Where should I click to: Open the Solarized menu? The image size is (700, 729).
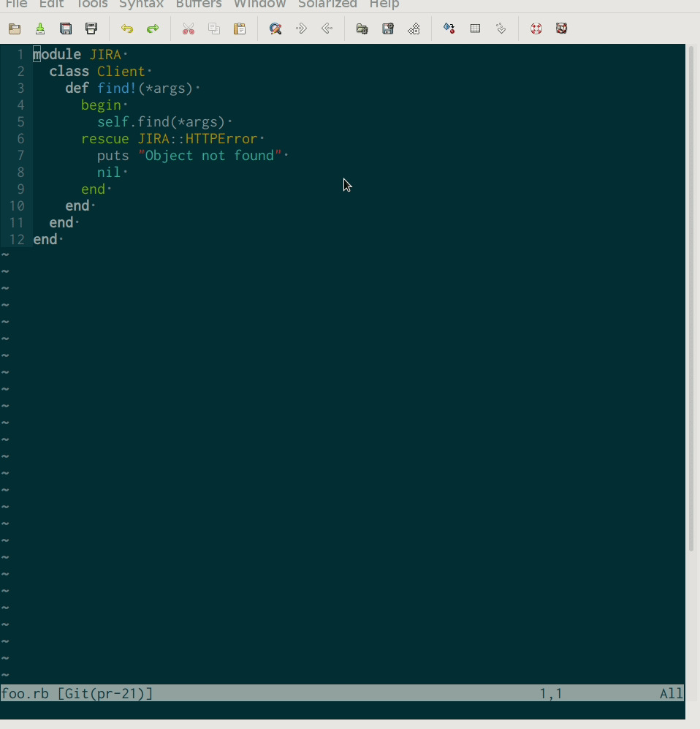327,4
